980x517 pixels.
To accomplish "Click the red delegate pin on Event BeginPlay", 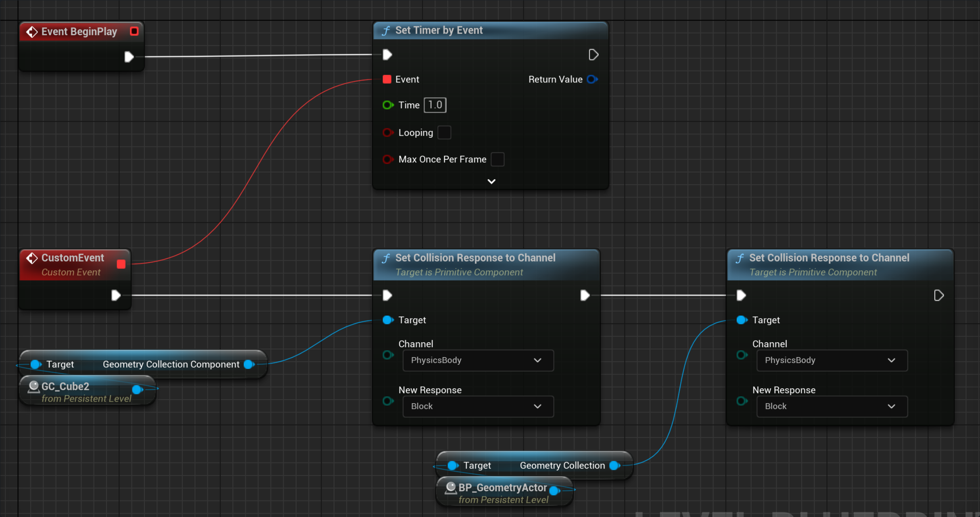I will click(x=134, y=31).
